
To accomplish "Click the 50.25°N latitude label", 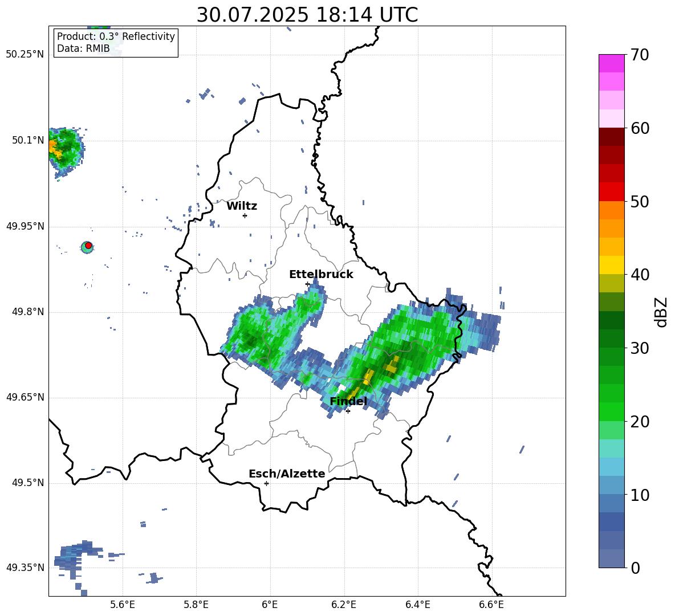I will 25,55.
